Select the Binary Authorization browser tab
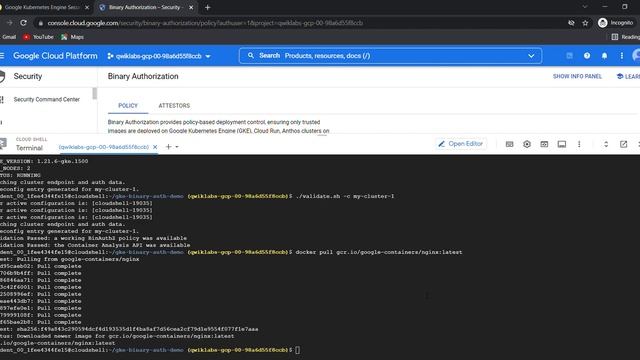This screenshot has height=360, width=640. 146,7
